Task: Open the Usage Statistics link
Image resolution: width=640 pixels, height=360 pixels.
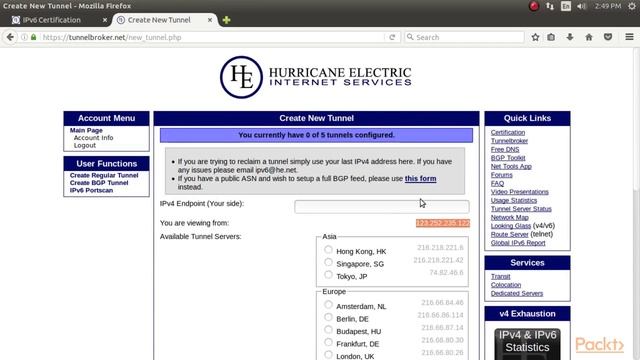Action: tap(514, 200)
